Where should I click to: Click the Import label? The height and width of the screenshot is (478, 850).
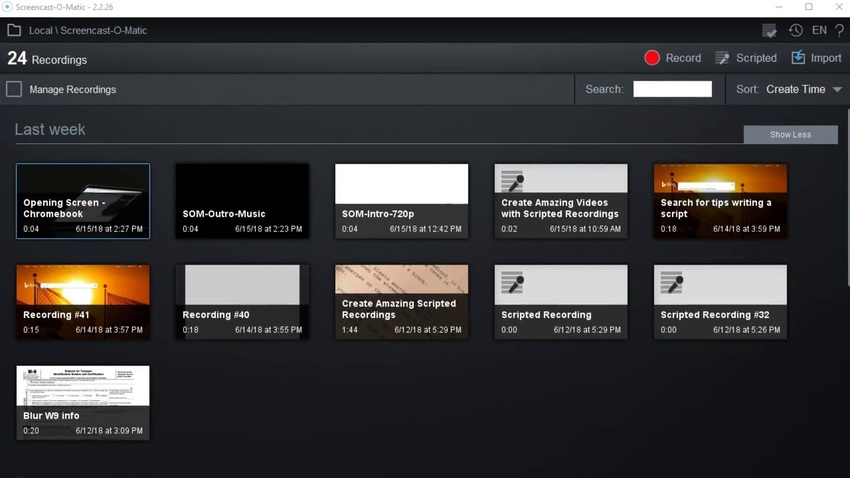point(826,58)
